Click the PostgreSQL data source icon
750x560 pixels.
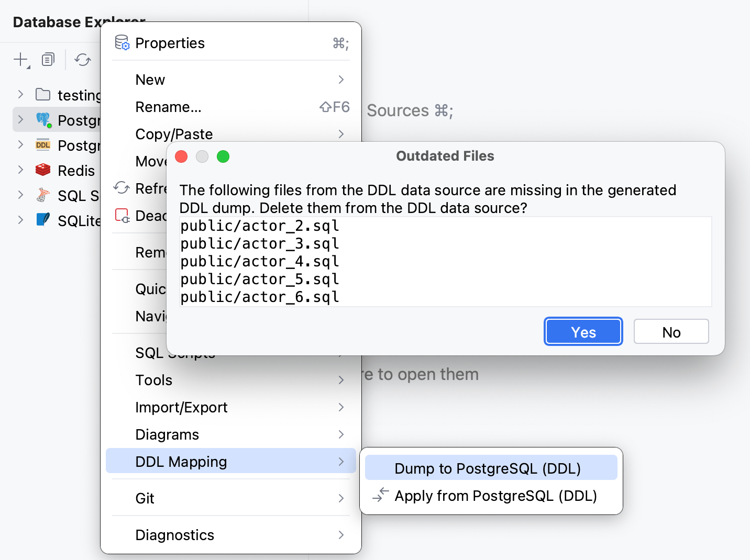pos(44,119)
